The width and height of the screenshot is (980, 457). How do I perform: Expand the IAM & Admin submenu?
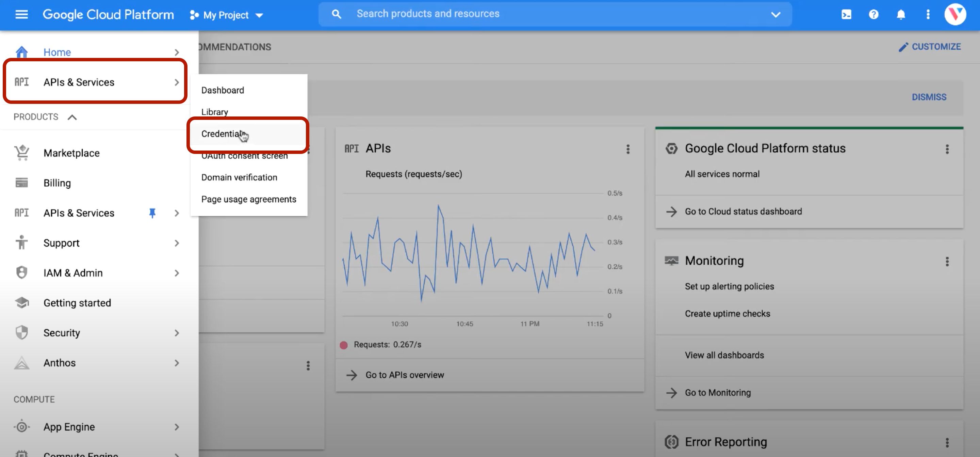point(177,273)
